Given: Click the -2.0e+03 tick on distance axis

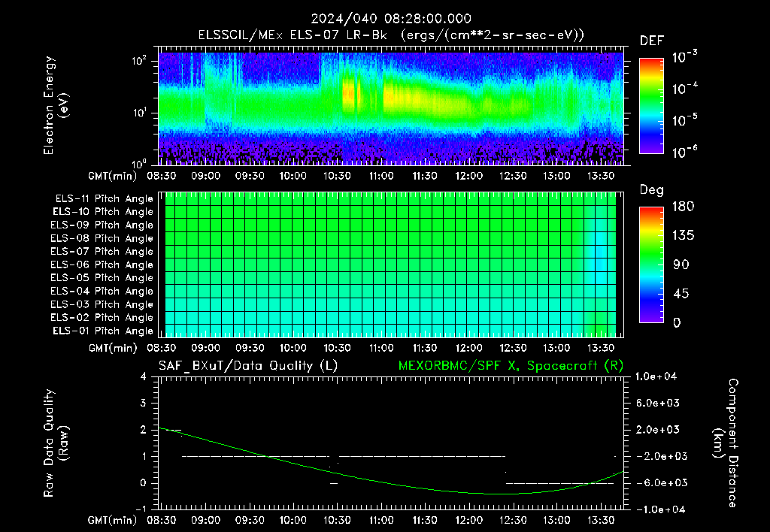Looking at the screenshot, I should pyautogui.click(x=658, y=456).
